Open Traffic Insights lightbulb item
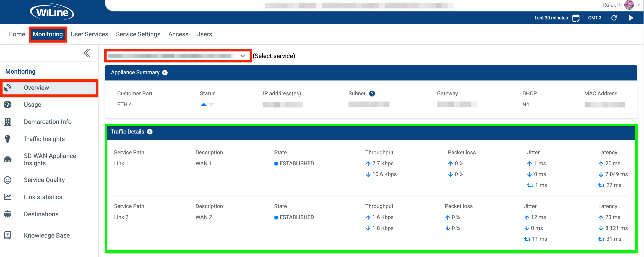This screenshot has height=257, width=644. coord(44,139)
